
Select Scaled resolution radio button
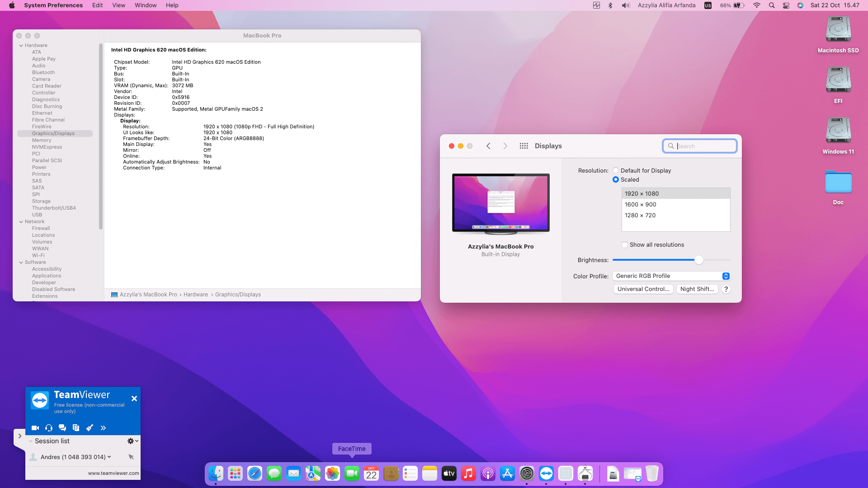coord(616,179)
